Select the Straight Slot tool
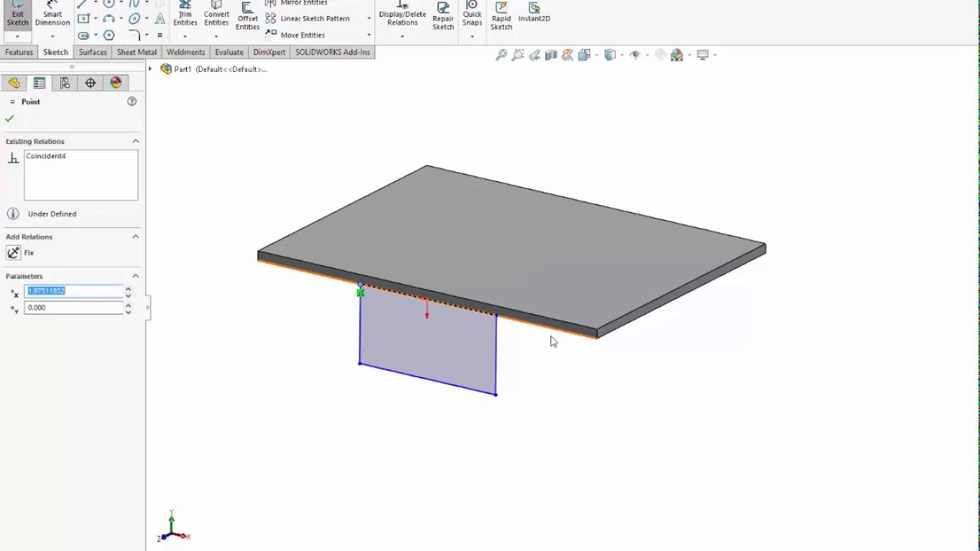Image resolution: width=980 pixels, height=551 pixels. coord(83,35)
